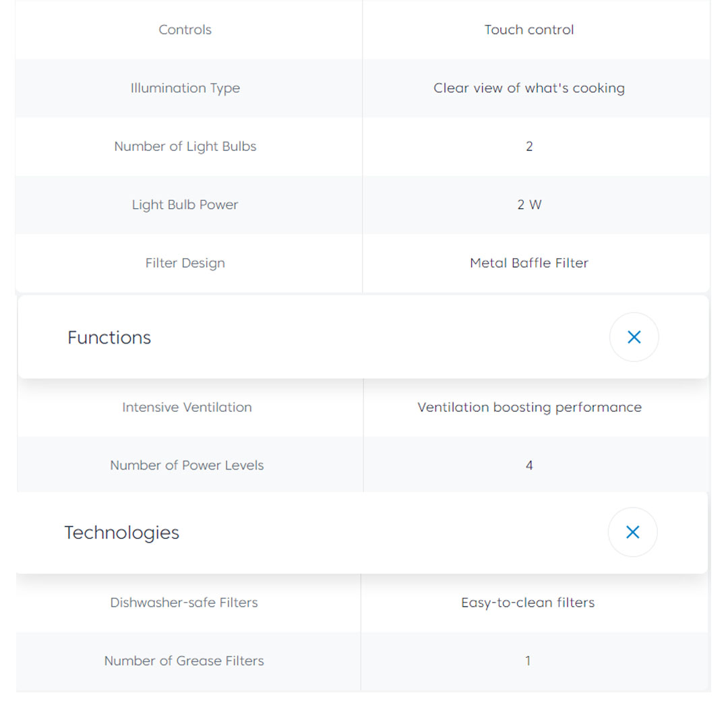
Task: Select Ventilation boosting performance text
Action: [529, 407]
